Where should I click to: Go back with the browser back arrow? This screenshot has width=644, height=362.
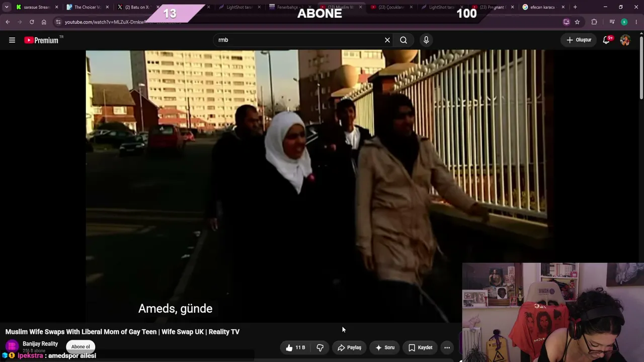(x=8, y=22)
